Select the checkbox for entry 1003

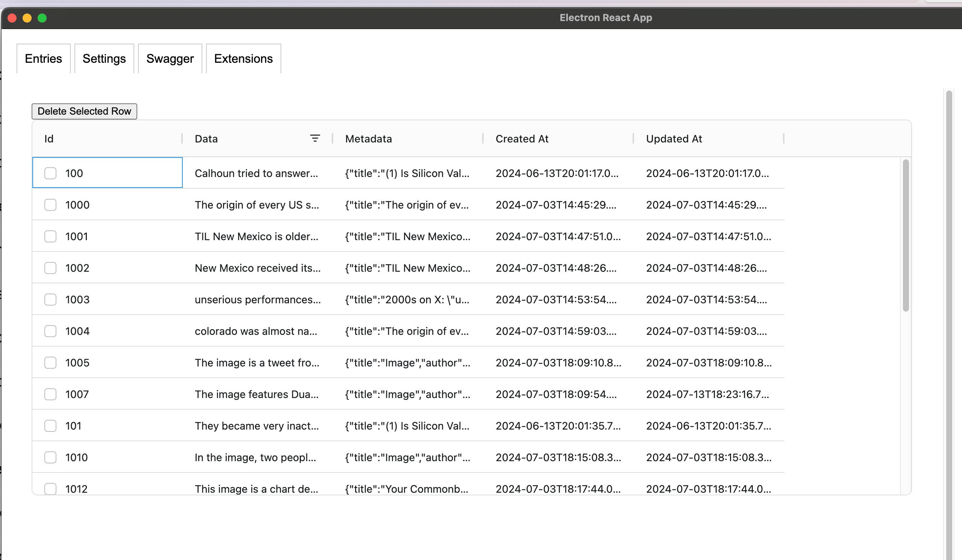click(50, 300)
